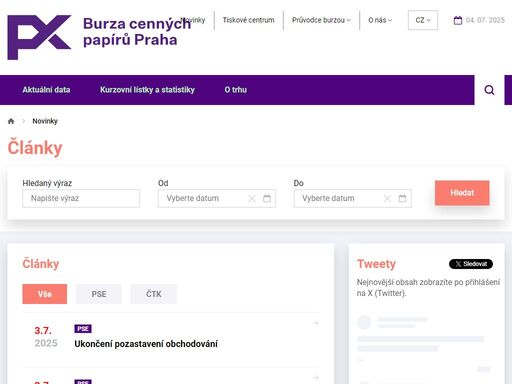Viewport: 512px width, 384px height.
Task: Open the Tiskové centrum link
Action: [x=249, y=20]
